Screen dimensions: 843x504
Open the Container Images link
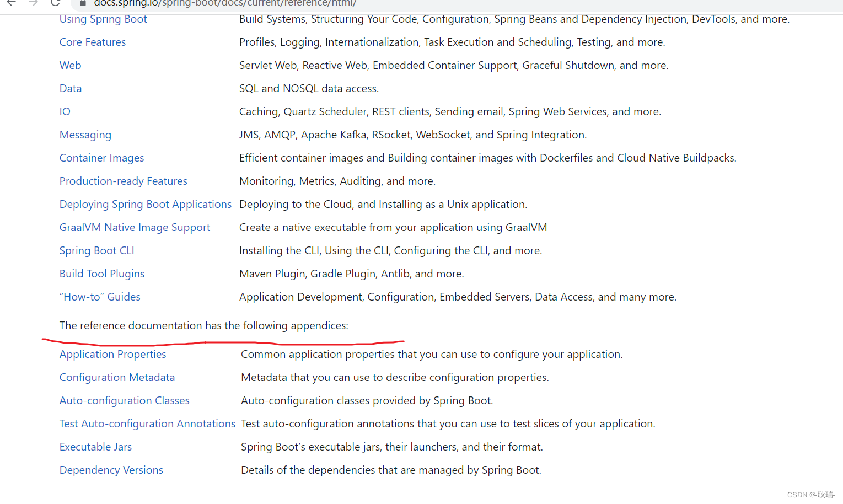click(101, 158)
